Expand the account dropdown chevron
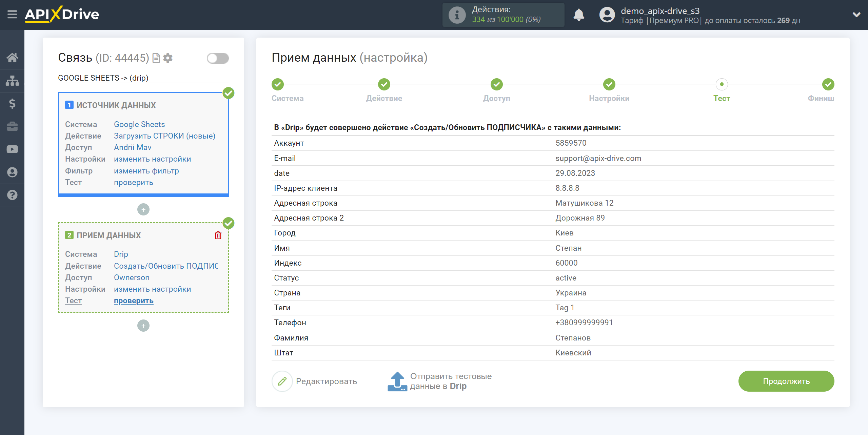Screen dimensions: 868x435 (856, 15)
